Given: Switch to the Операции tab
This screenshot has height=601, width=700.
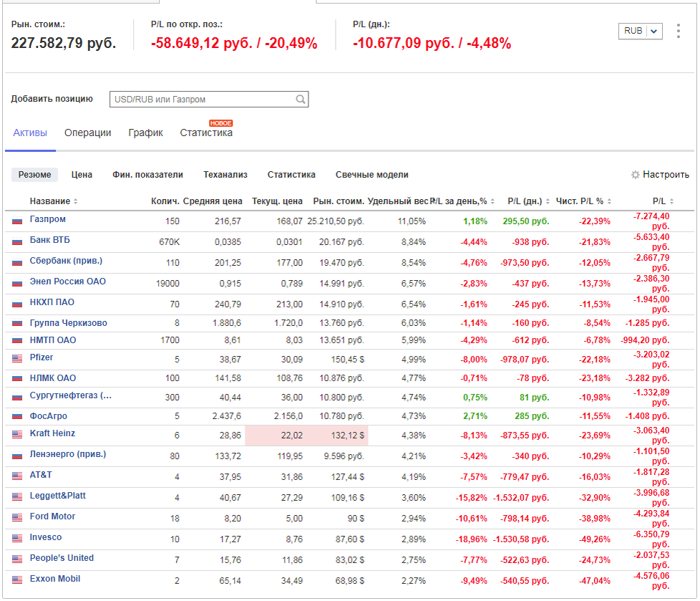Looking at the screenshot, I should 87,133.
